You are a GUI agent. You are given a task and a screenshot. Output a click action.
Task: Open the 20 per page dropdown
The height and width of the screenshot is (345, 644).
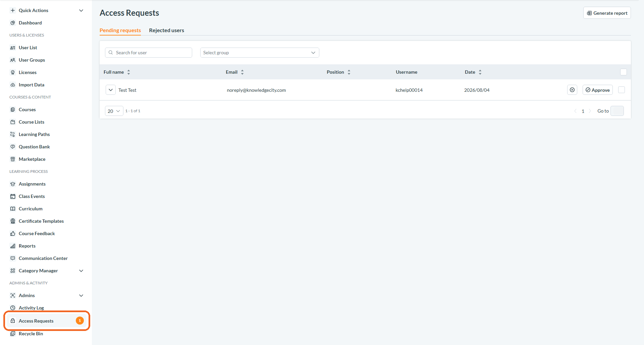coord(114,111)
